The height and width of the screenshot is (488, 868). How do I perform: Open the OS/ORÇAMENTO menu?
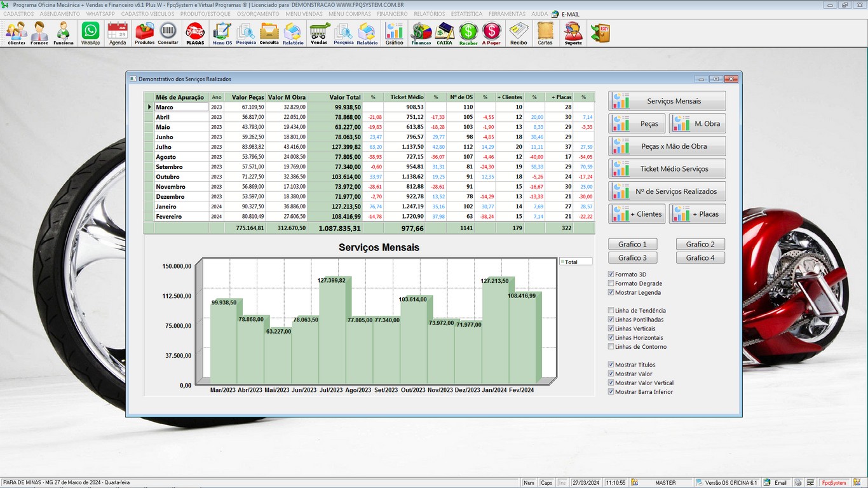coord(258,14)
